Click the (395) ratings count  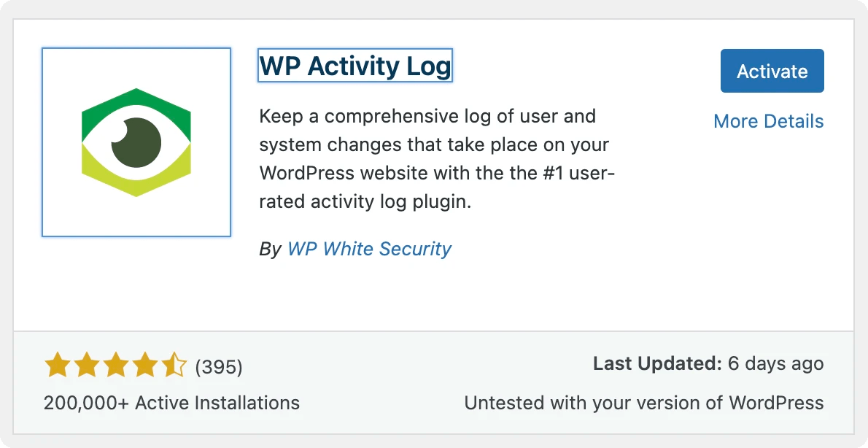click(219, 366)
